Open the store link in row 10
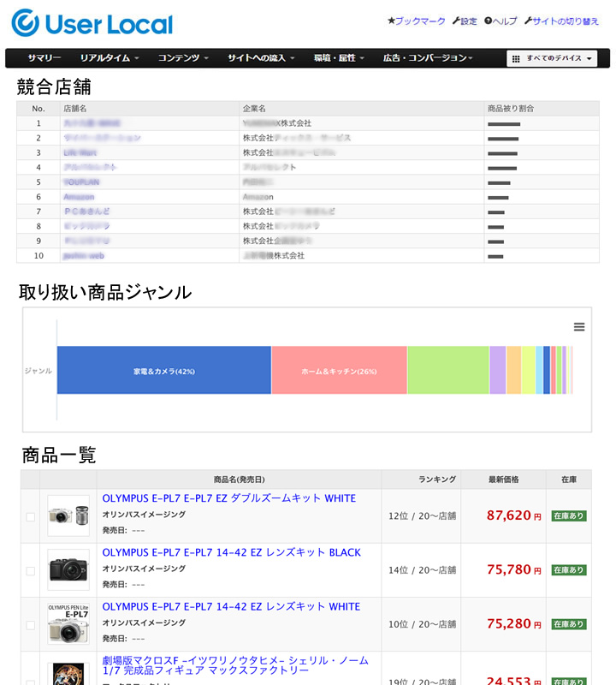616x685 pixels. pos(84,255)
